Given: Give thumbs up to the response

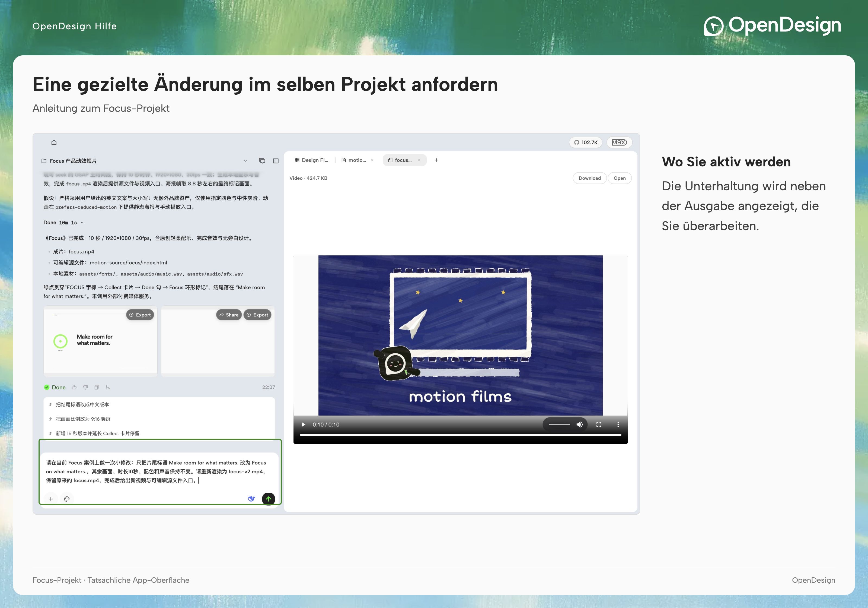Looking at the screenshot, I should point(74,387).
